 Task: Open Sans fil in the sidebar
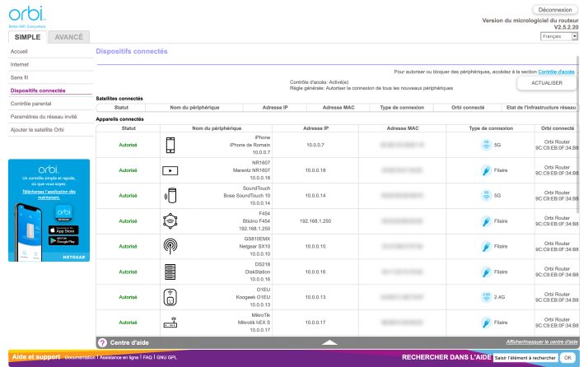pyautogui.click(x=19, y=77)
